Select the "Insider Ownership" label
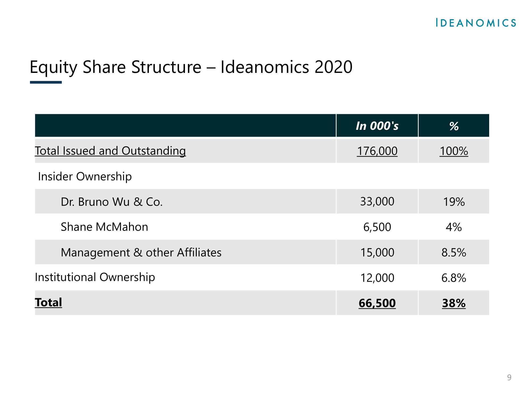The height and width of the screenshot is (399, 532). 85,176
